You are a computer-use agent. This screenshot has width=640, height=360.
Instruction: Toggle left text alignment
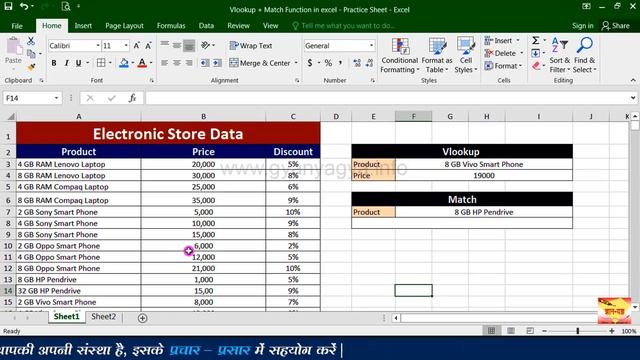coord(164,63)
